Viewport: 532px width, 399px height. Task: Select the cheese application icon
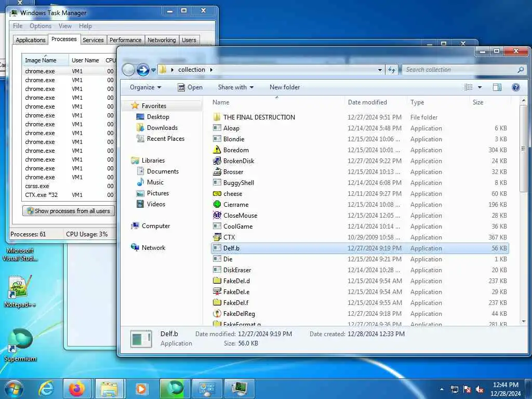click(x=217, y=193)
